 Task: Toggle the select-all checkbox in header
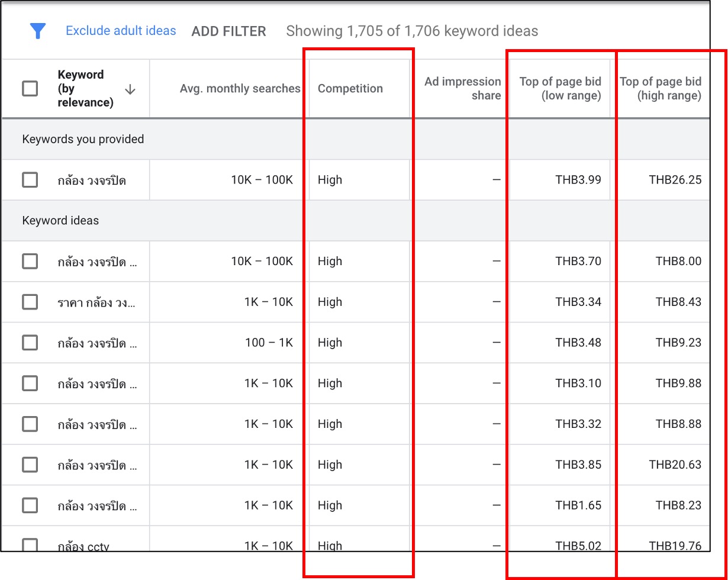pyautogui.click(x=30, y=89)
